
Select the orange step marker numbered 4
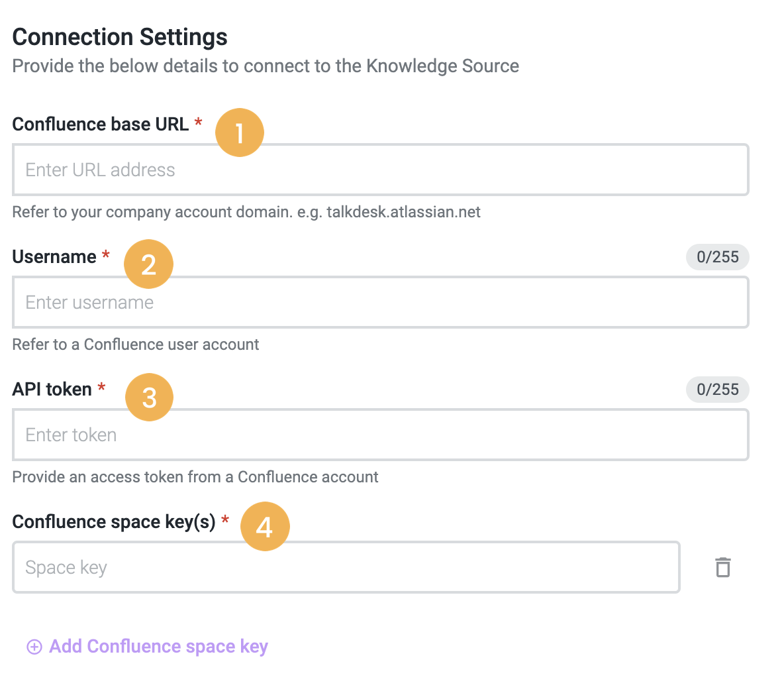265,526
